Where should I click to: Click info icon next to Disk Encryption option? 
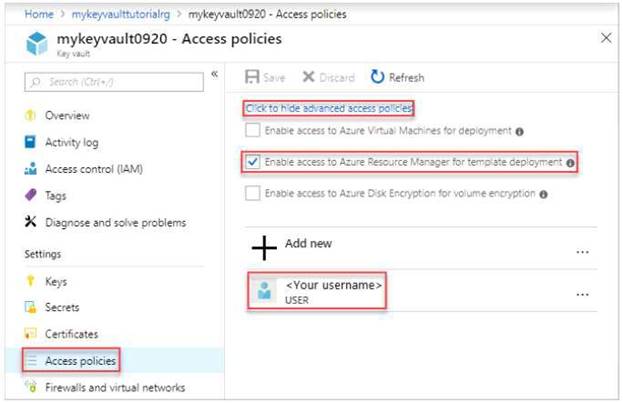pyautogui.click(x=544, y=194)
